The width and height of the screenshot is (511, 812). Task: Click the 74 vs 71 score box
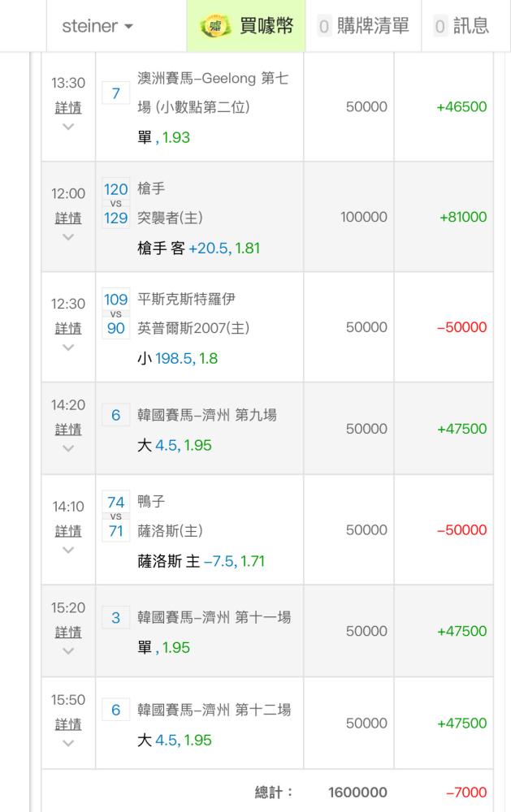(116, 516)
